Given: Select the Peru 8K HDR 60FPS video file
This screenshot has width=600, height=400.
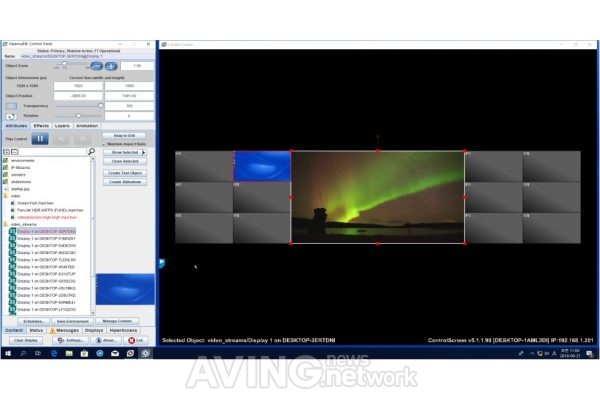Looking at the screenshot, I should click(50, 210).
